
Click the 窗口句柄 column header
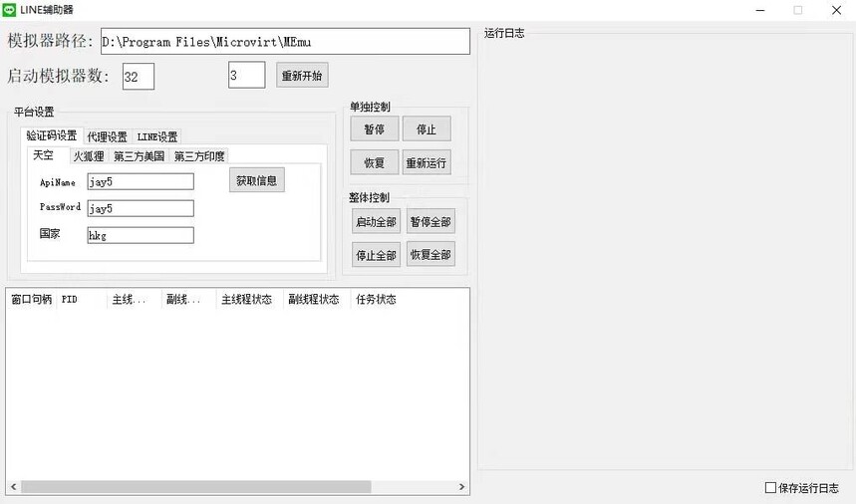point(31,299)
